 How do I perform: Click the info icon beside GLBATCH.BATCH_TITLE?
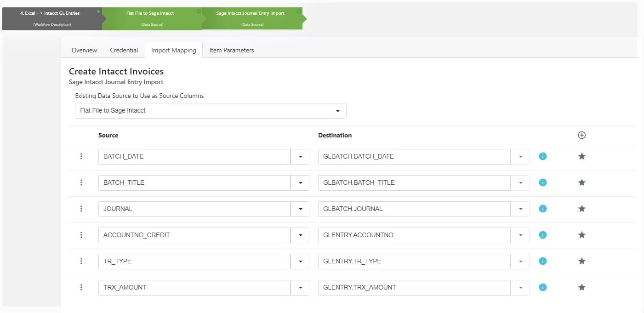coord(542,182)
